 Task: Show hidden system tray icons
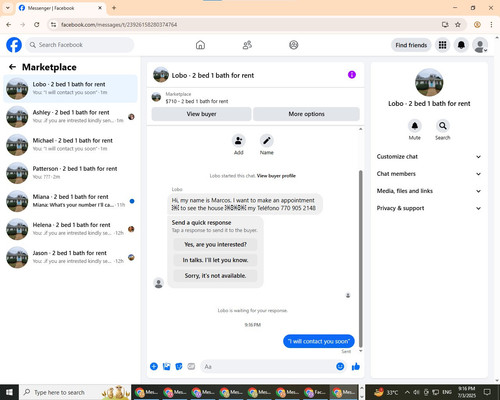point(407,392)
